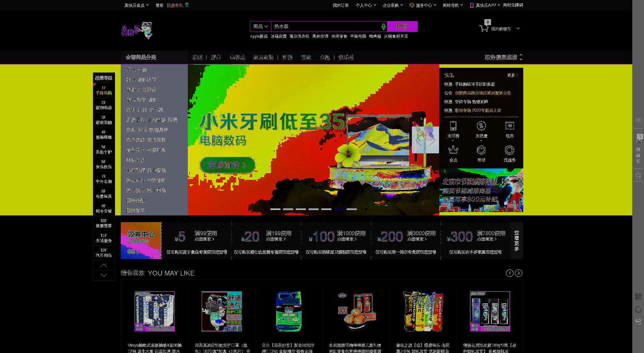The image size is (644, 353).
Task: Click the headset icon beside 服务中心
Action: 412,5
